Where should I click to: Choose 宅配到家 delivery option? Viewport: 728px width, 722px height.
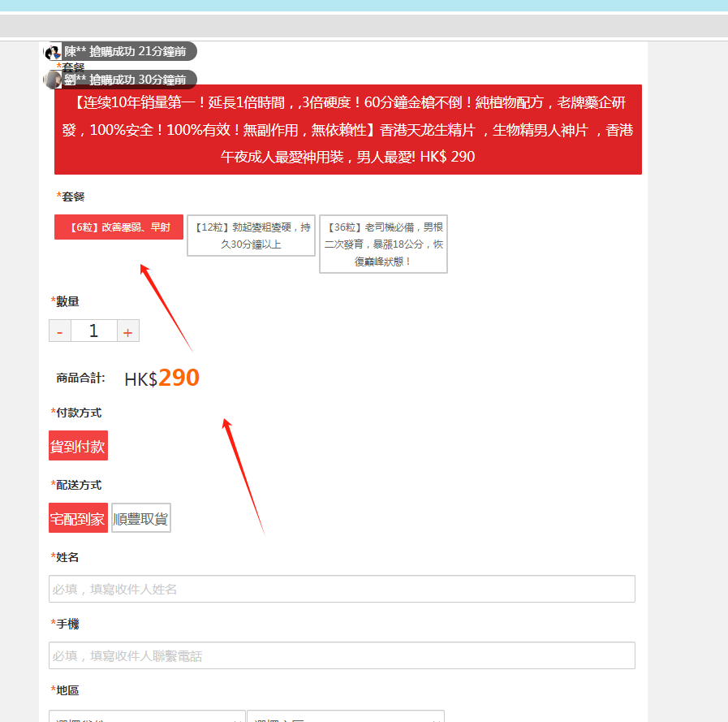point(78,517)
